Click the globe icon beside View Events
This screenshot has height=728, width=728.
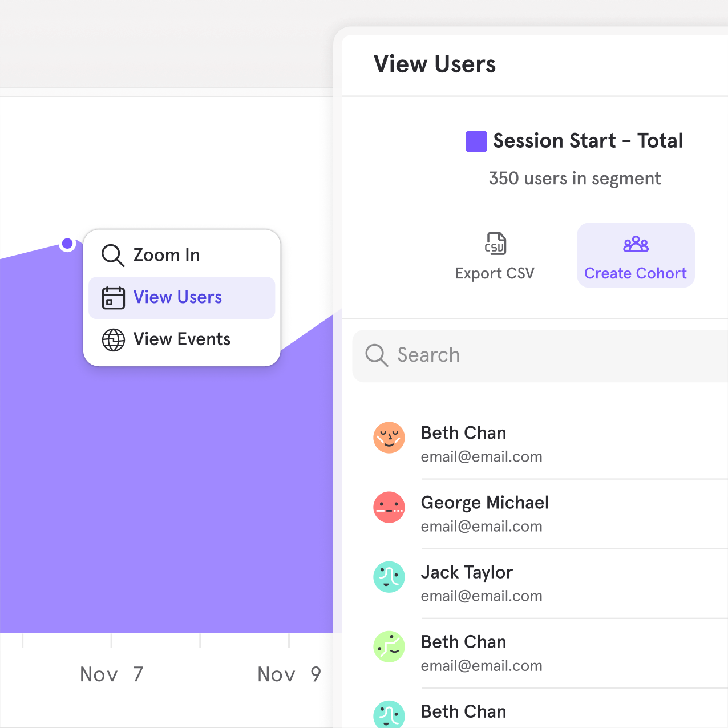click(x=113, y=340)
